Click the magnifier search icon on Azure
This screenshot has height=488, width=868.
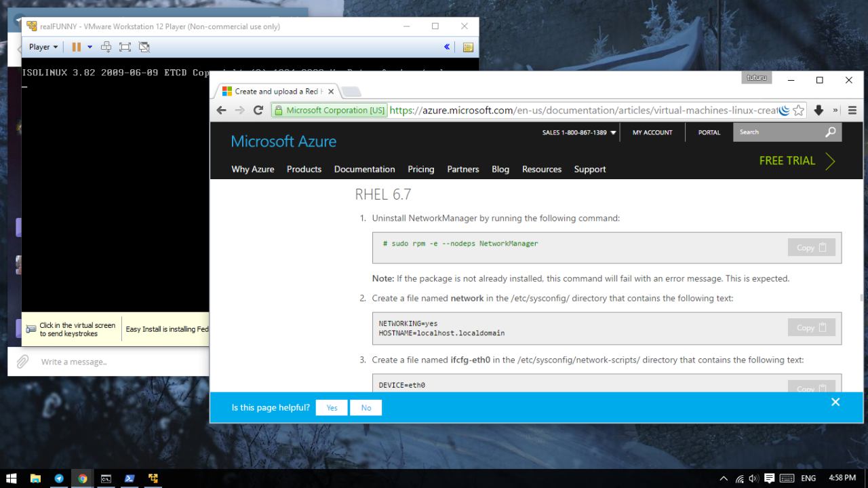[x=831, y=132]
